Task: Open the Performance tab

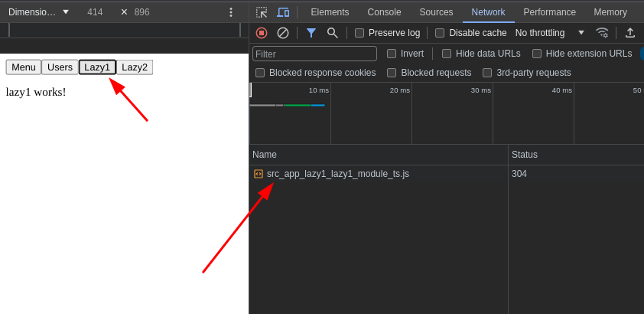Action: (x=549, y=12)
